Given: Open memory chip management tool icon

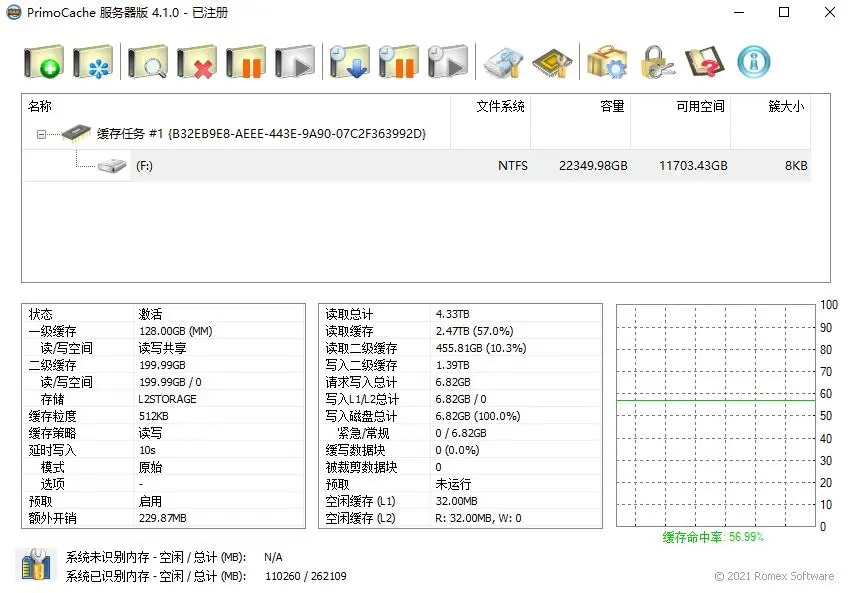Looking at the screenshot, I should click(552, 62).
